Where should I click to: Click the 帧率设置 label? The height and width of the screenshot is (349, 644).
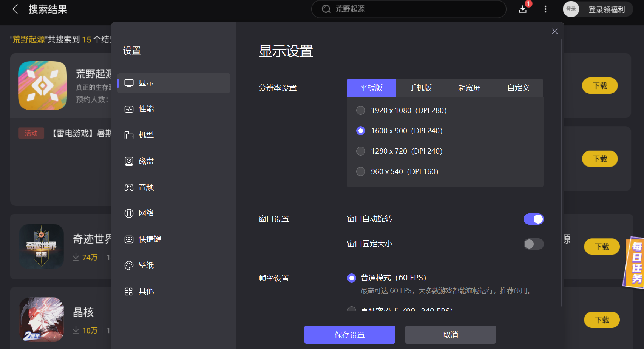click(274, 278)
